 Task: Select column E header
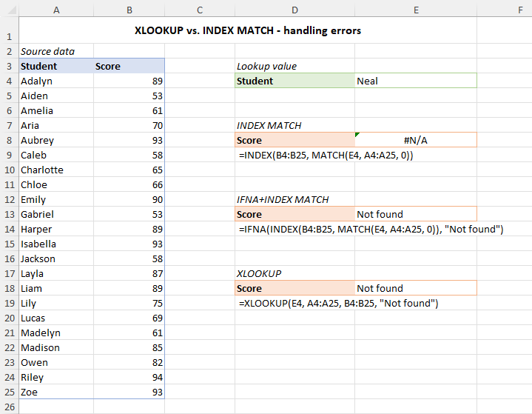tap(416, 10)
